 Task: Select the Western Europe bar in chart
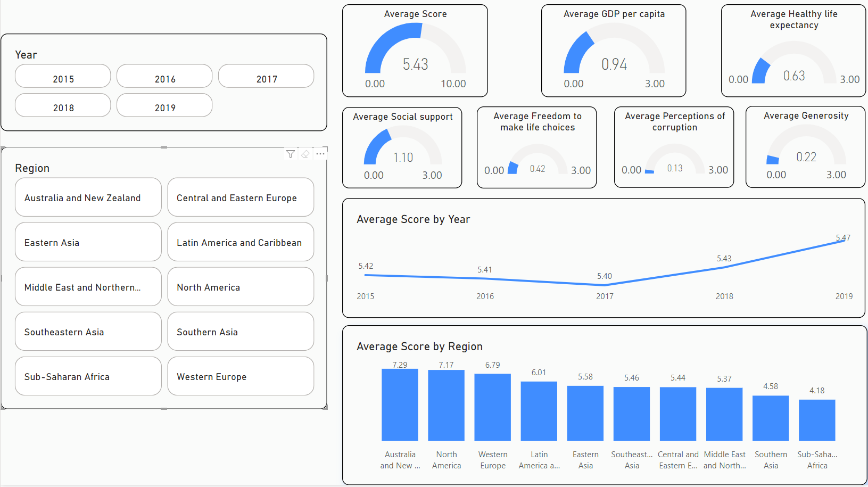click(x=492, y=407)
